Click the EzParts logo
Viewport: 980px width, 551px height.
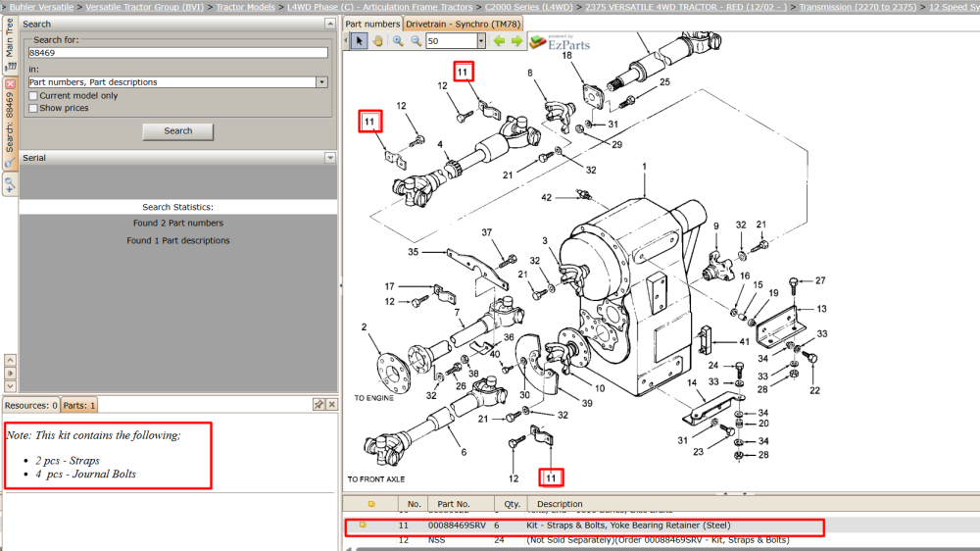(x=560, y=42)
